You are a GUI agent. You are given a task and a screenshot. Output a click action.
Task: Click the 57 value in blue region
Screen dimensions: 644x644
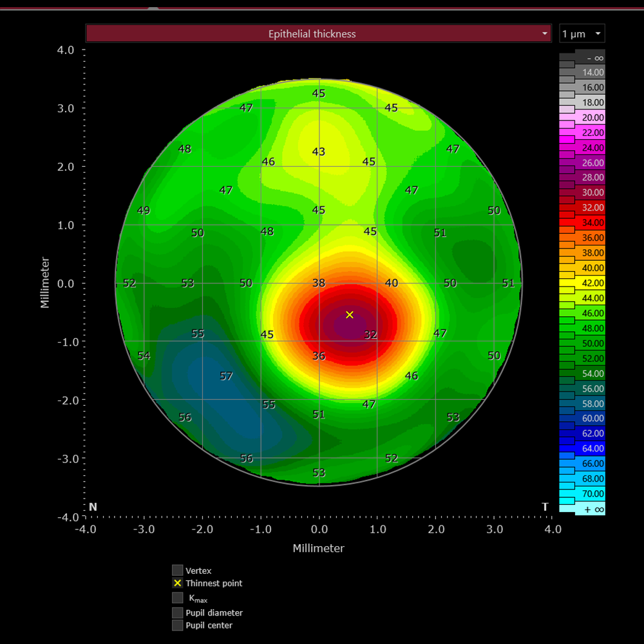click(226, 376)
